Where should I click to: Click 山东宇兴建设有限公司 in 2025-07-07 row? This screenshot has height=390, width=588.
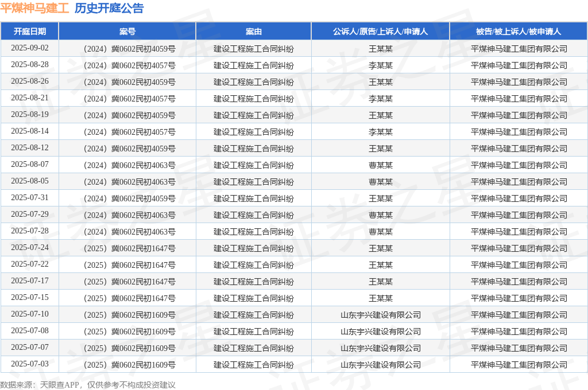click(380, 348)
